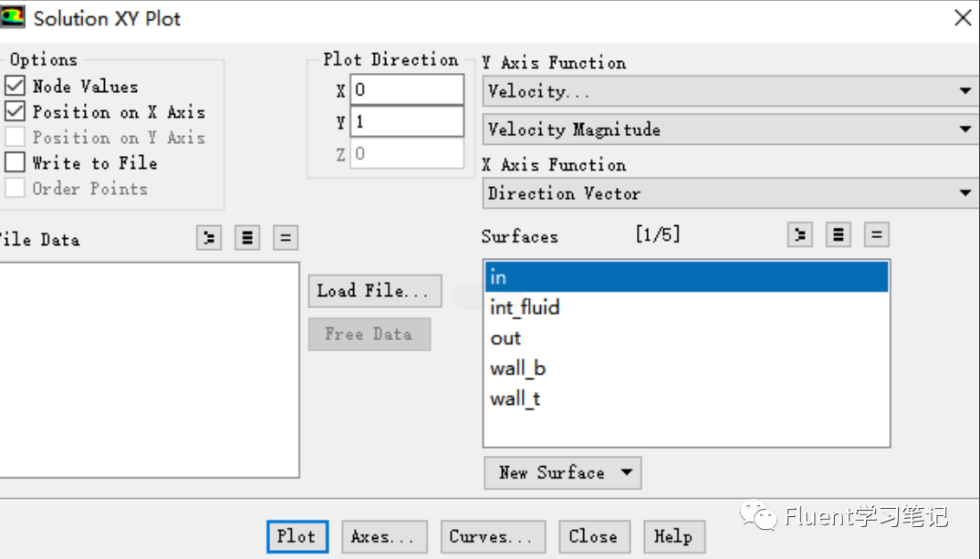The width and height of the screenshot is (980, 559).
Task: Click the Load File button
Action: click(x=374, y=291)
